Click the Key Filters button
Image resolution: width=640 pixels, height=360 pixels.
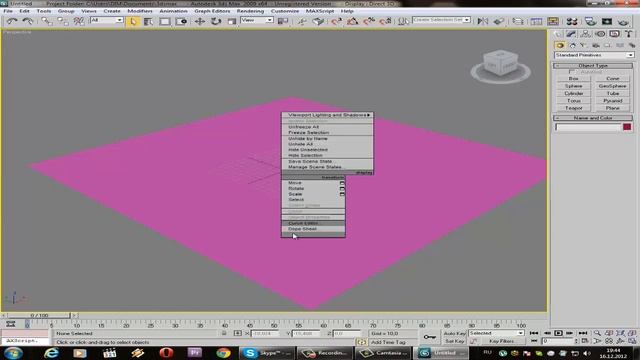coord(501,341)
